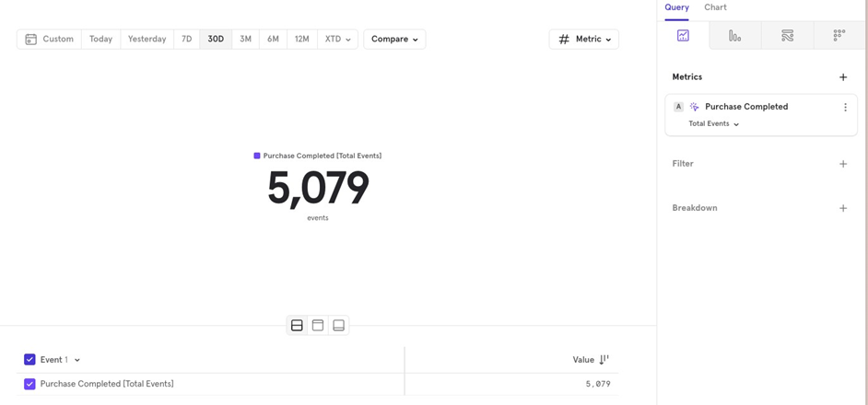Open the Total Events dropdown
This screenshot has height=405, width=868.
pyautogui.click(x=714, y=124)
